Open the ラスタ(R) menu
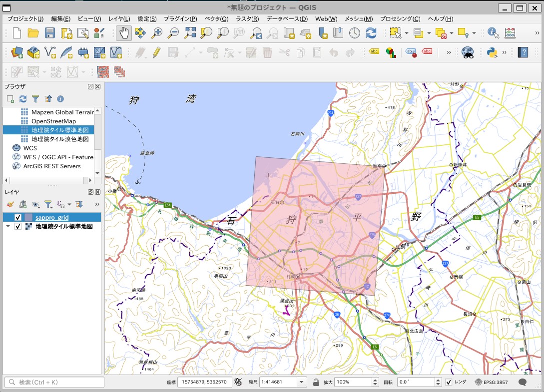The height and width of the screenshot is (392, 544). [x=247, y=19]
